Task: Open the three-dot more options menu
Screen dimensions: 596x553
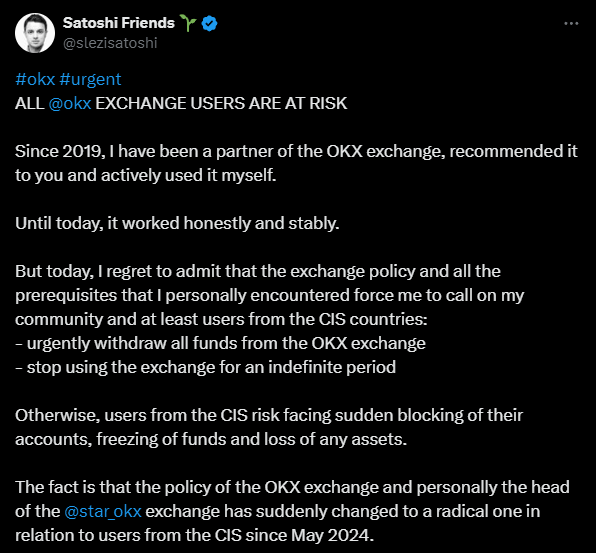Action: tap(571, 24)
